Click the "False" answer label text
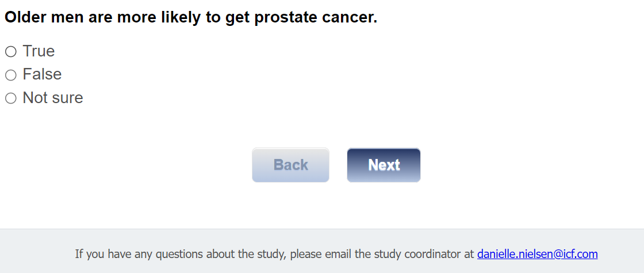 42,74
